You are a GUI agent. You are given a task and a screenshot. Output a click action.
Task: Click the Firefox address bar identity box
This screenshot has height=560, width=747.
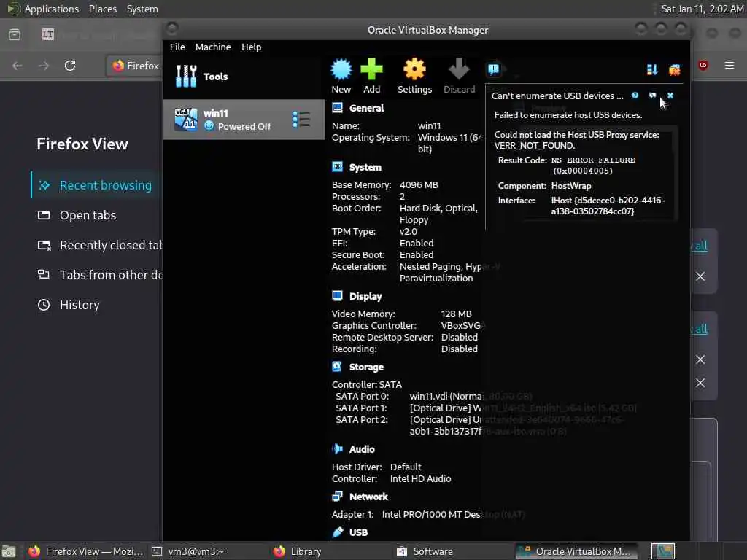pyautogui.click(x=136, y=66)
